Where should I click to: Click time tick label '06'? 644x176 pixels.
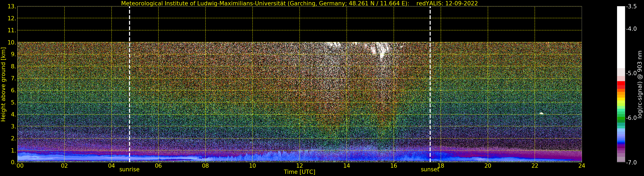[x=159, y=166]
